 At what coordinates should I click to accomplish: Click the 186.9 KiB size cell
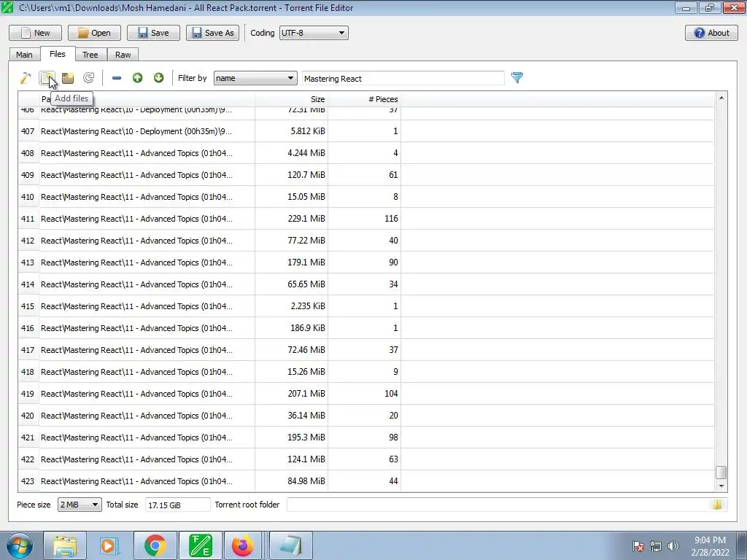[x=291, y=328]
